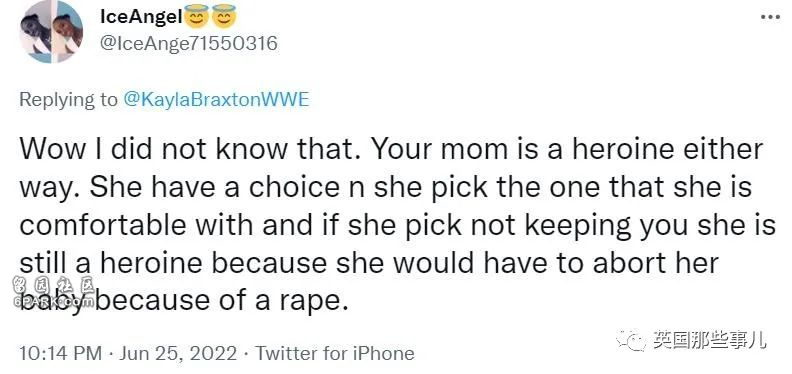792x374 pixels.
Task: Open the three-dot more options menu
Action: 770,17
